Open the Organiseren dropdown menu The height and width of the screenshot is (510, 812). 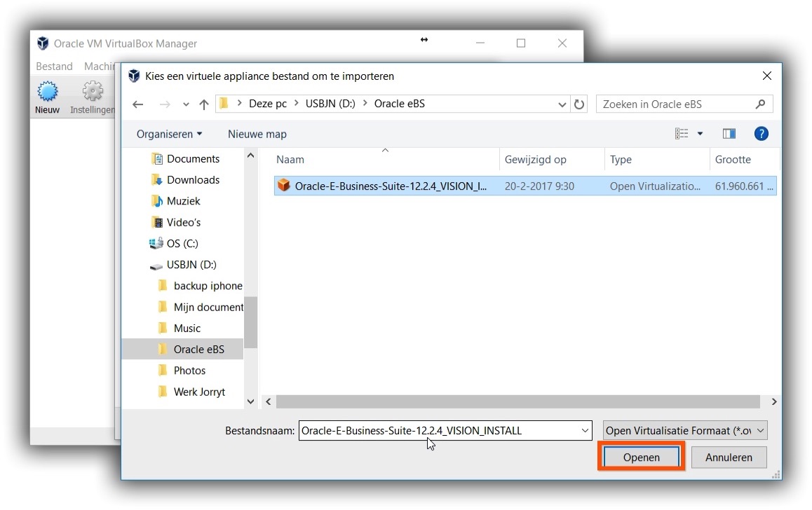pos(169,134)
